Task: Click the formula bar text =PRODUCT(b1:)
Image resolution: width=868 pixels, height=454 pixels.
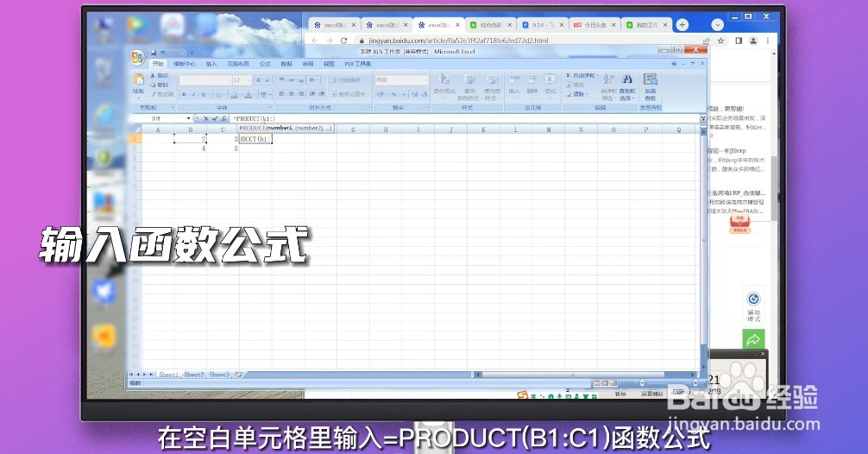Action: (254, 118)
